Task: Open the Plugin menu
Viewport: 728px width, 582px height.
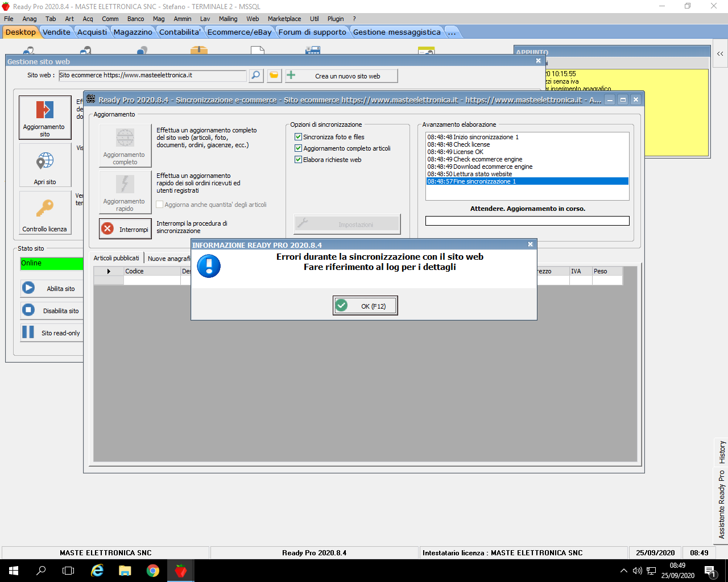Action: (x=336, y=19)
